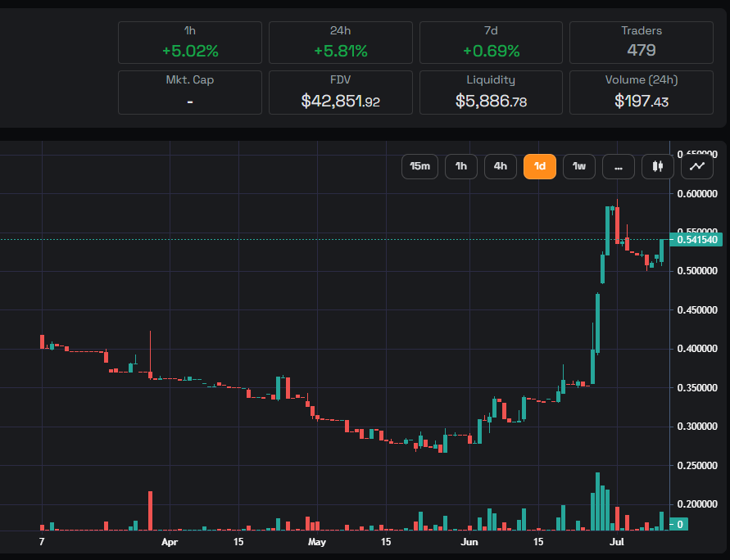Click the 0.450000 price axis label

click(697, 310)
